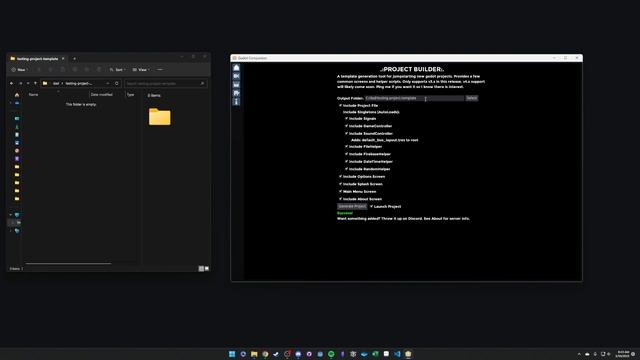The width and height of the screenshot is (640, 360).
Task: Sort by the Name column header
Action: 33,95
